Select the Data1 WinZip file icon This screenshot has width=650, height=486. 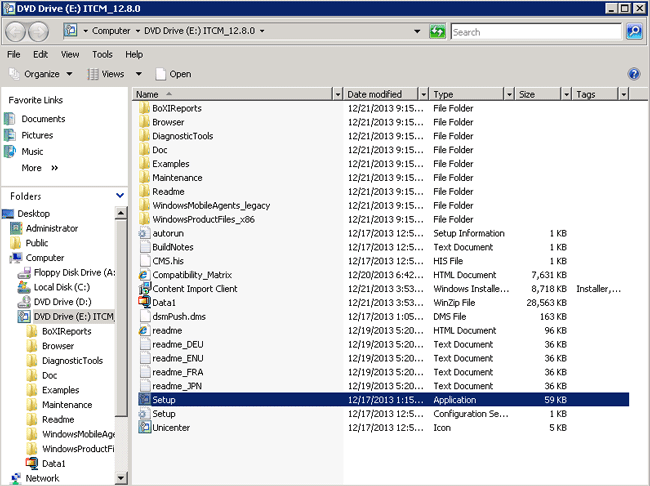pyautogui.click(x=145, y=303)
